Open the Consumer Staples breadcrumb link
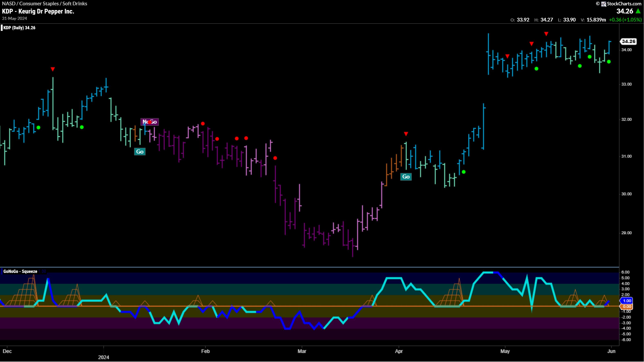The image size is (644, 362). click(x=39, y=3)
